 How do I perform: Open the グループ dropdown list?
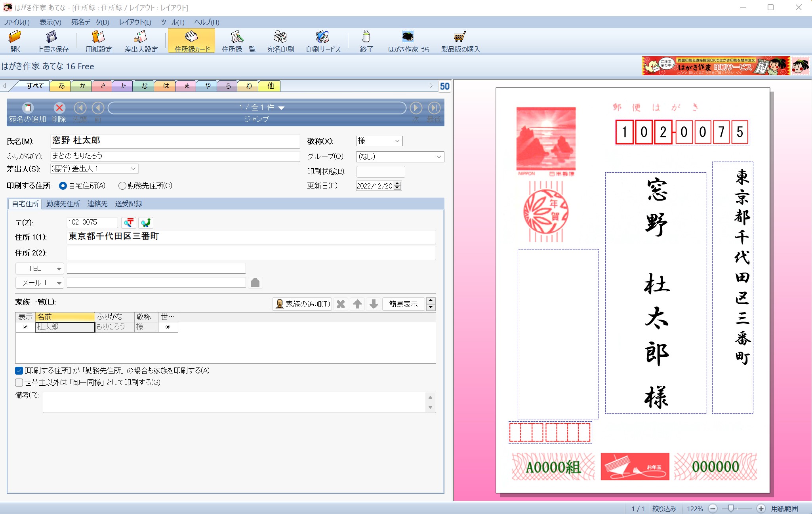tap(438, 157)
